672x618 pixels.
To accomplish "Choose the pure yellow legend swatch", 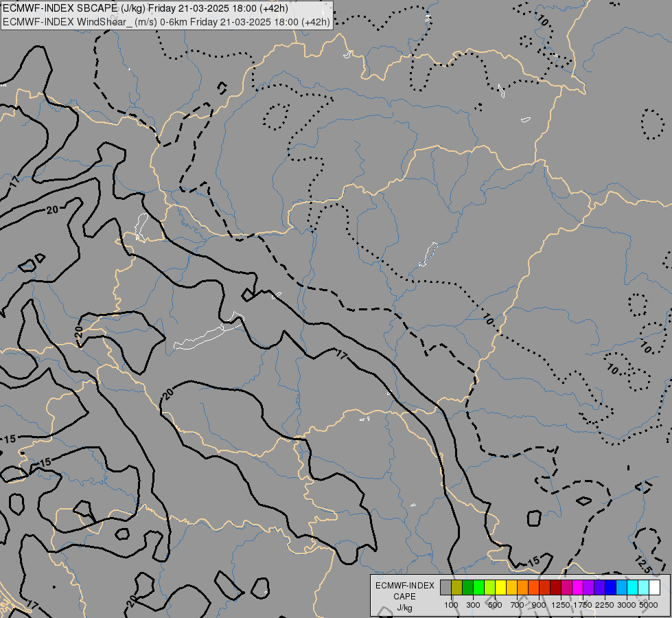I will coord(500,588).
